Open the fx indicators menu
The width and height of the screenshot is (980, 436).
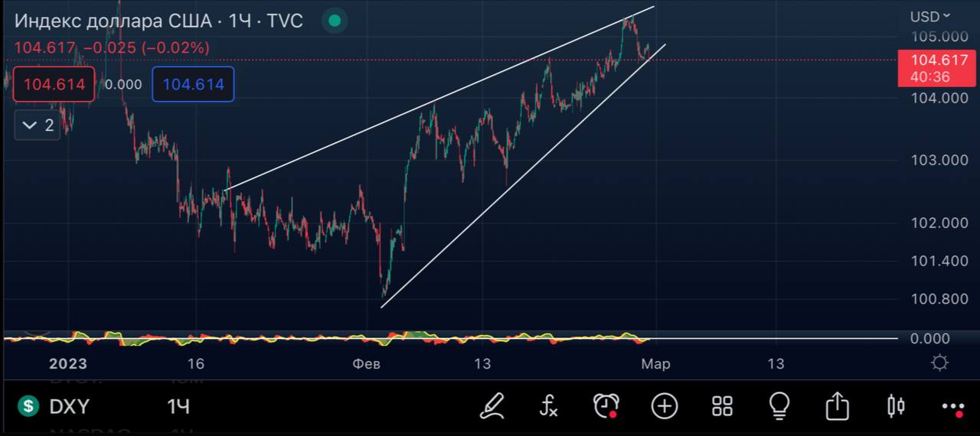tap(548, 405)
